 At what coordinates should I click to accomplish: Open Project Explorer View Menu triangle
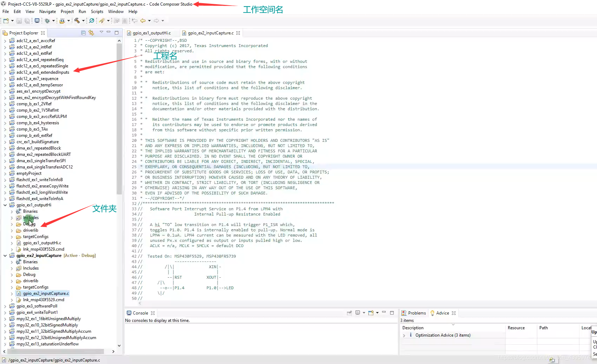[101, 32]
